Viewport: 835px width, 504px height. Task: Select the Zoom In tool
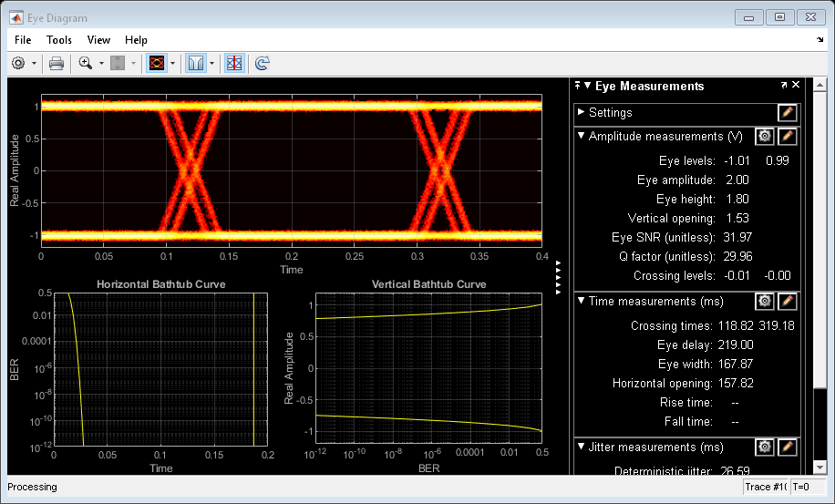(x=85, y=63)
